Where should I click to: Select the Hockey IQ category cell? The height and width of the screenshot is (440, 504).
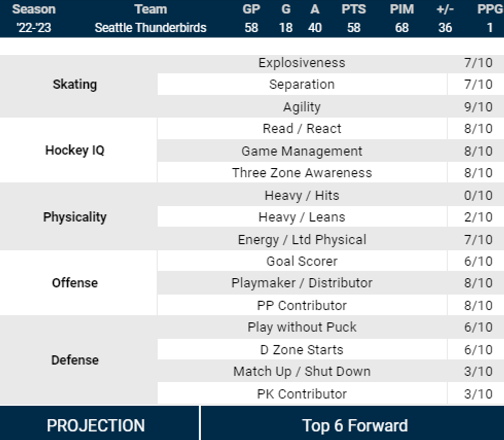(x=75, y=150)
